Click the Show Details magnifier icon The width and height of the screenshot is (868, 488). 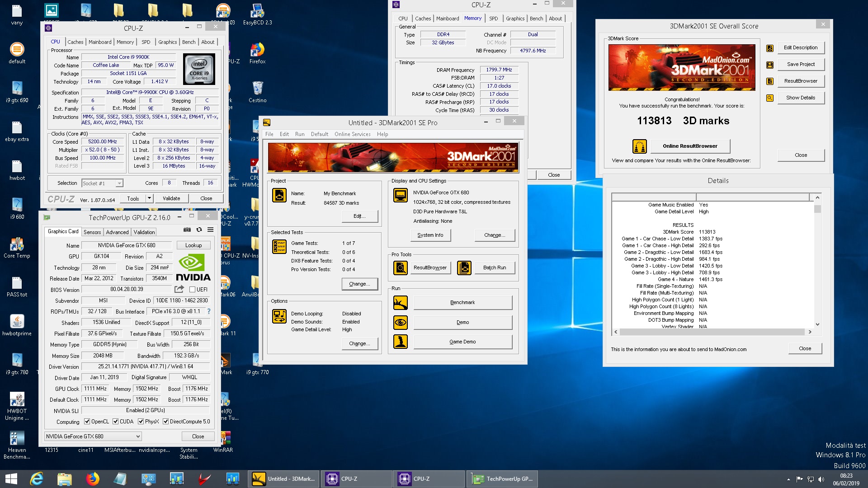tap(769, 98)
